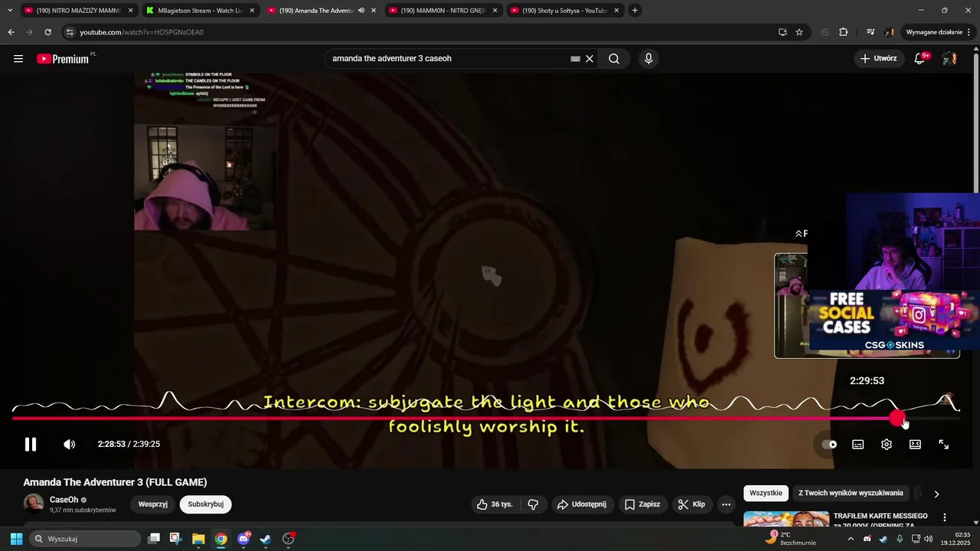Switch to MBagietson Stream browser tab
The image size is (980, 551).
pyautogui.click(x=199, y=11)
